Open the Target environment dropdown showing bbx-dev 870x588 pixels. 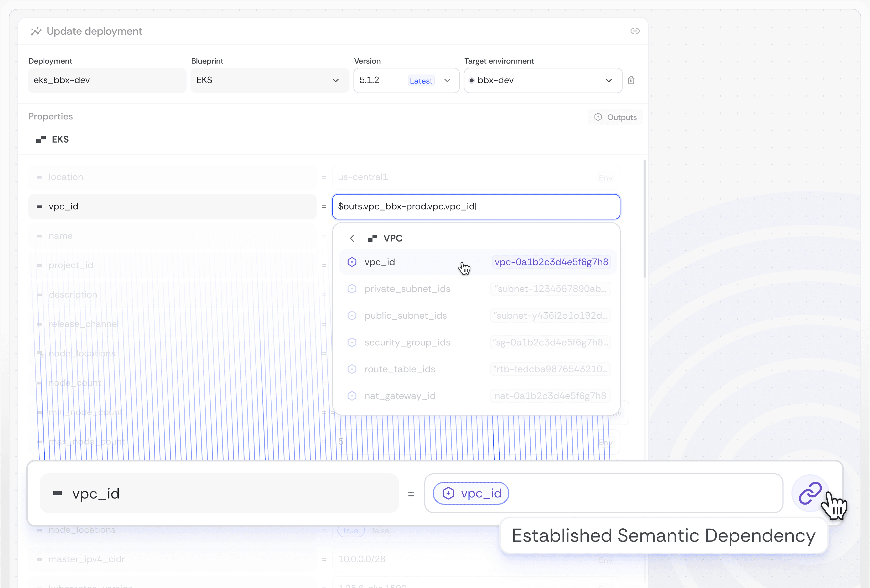pyautogui.click(x=609, y=80)
